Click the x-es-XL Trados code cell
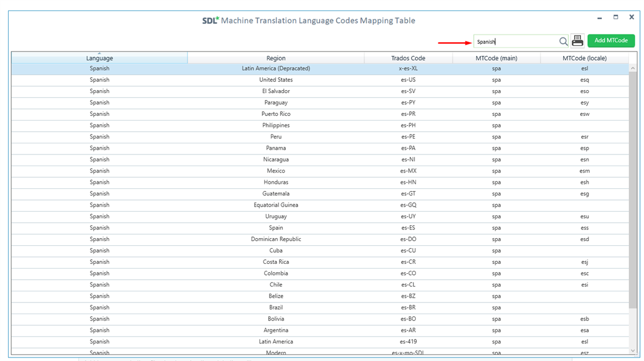Viewport: 644px width, 361px height. (x=408, y=68)
